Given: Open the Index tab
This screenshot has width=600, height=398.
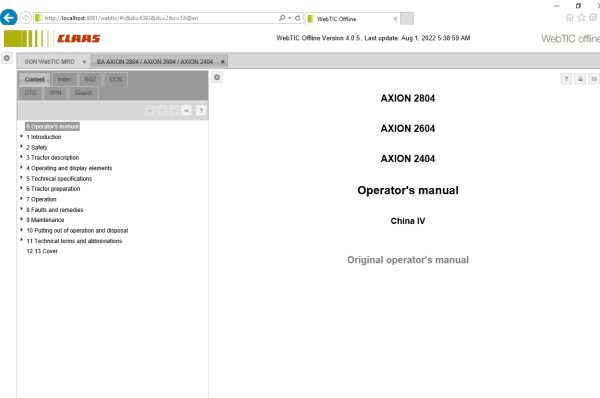Looking at the screenshot, I should tap(64, 80).
